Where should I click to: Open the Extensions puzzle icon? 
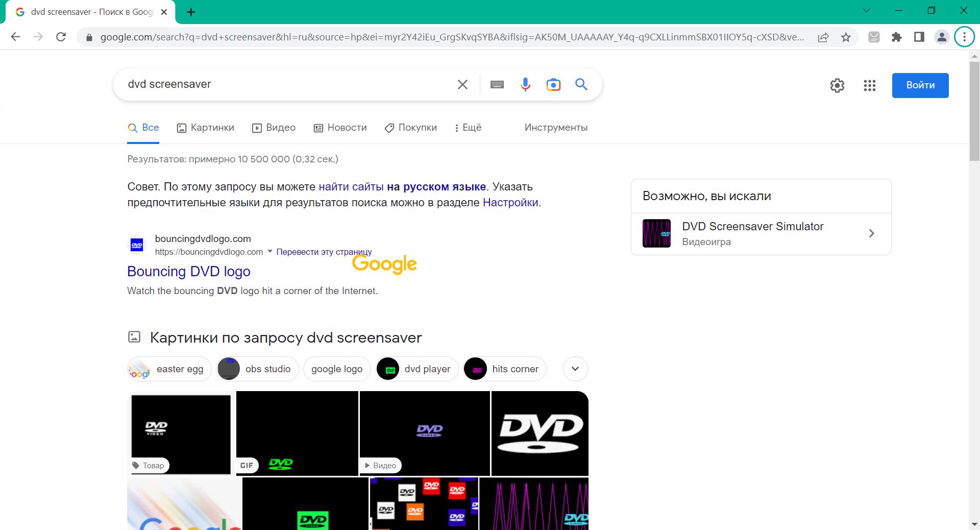point(896,37)
